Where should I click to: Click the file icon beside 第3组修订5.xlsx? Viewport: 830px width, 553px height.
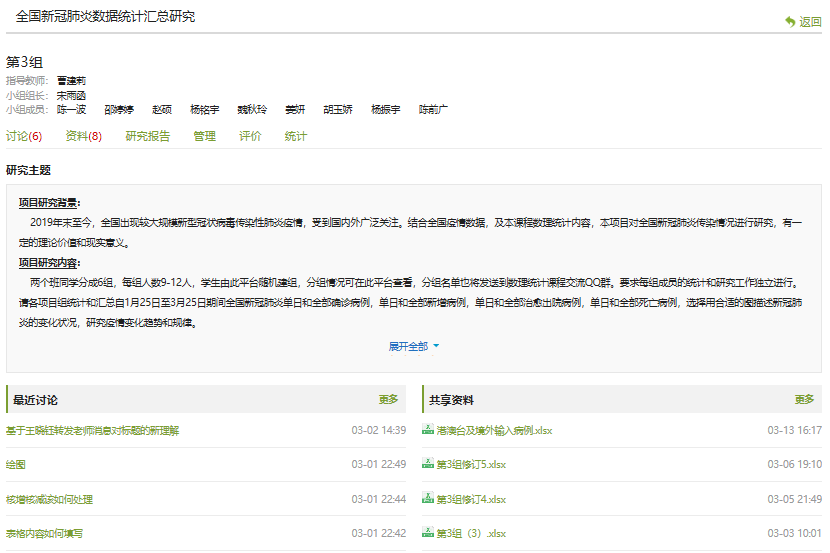pos(428,464)
